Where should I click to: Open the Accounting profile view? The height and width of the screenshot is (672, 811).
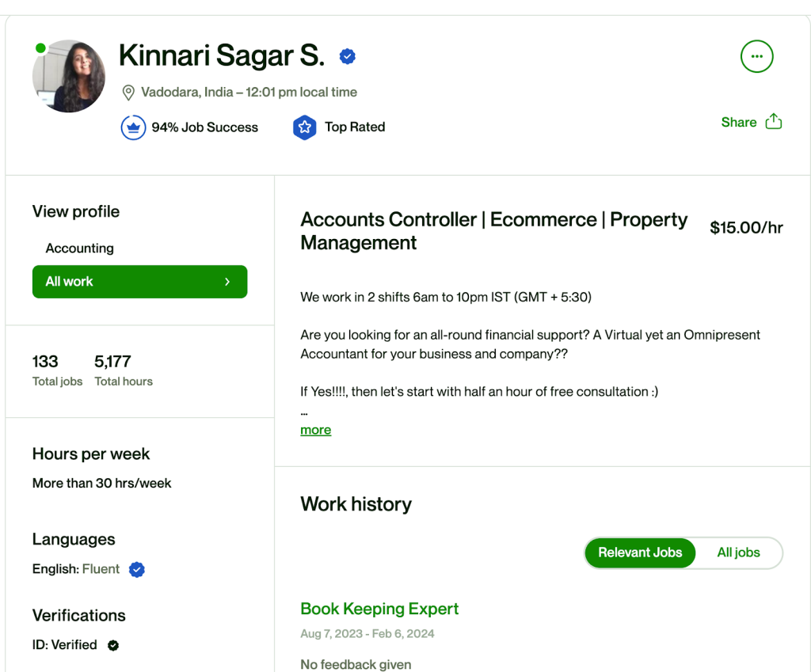click(80, 249)
